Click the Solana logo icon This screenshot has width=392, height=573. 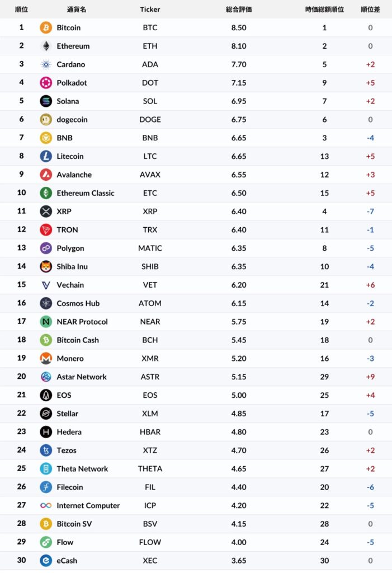pyautogui.click(x=46, y=101)
